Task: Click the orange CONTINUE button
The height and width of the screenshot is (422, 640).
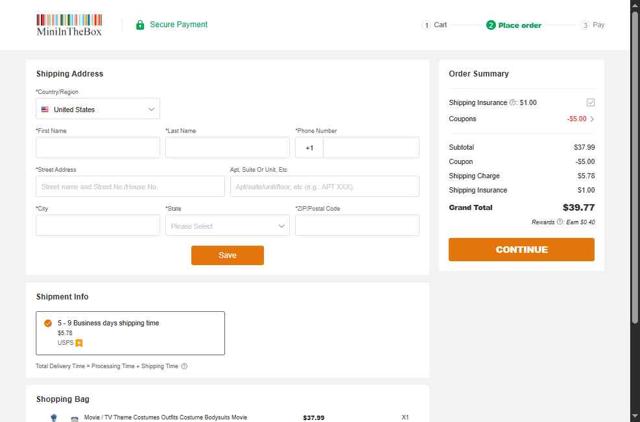Action: (x=521, y=249)
